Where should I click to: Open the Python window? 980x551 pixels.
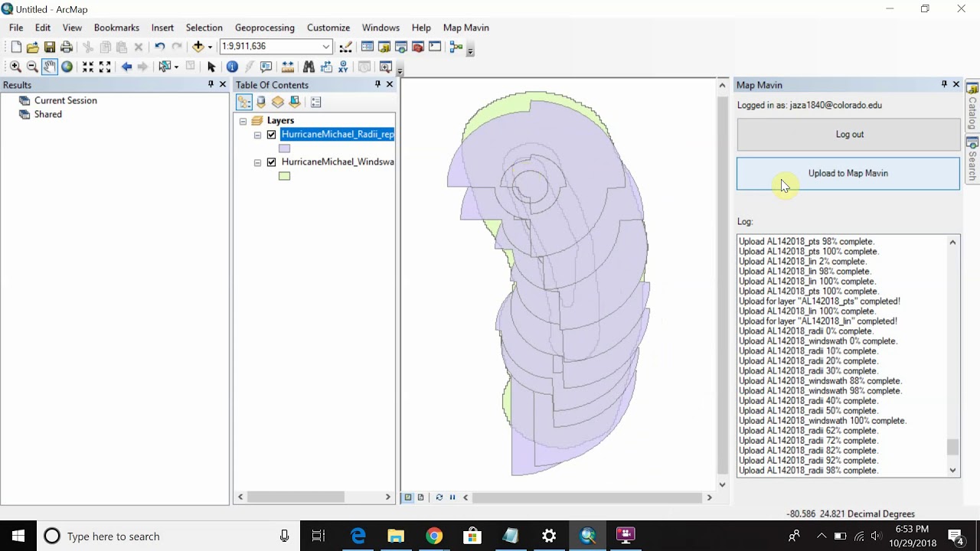tap(435, 47)
